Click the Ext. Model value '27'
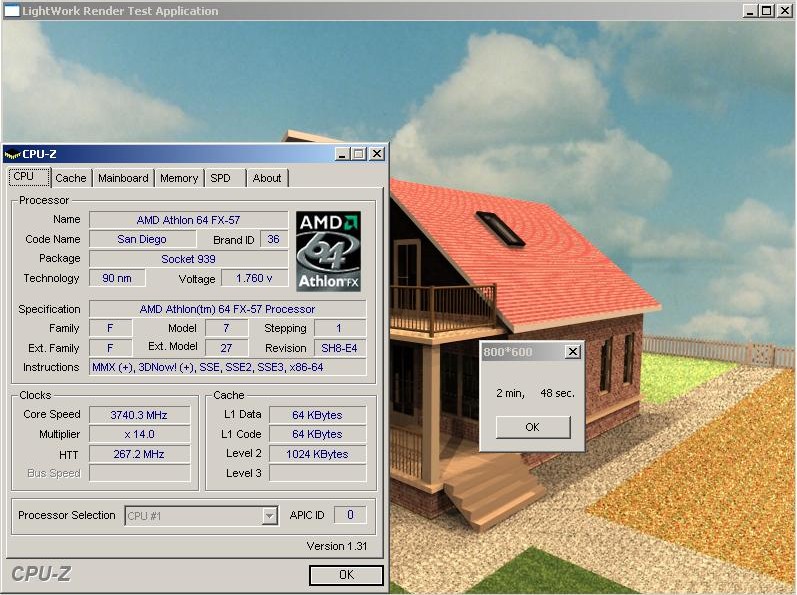 tap(227, 348)
